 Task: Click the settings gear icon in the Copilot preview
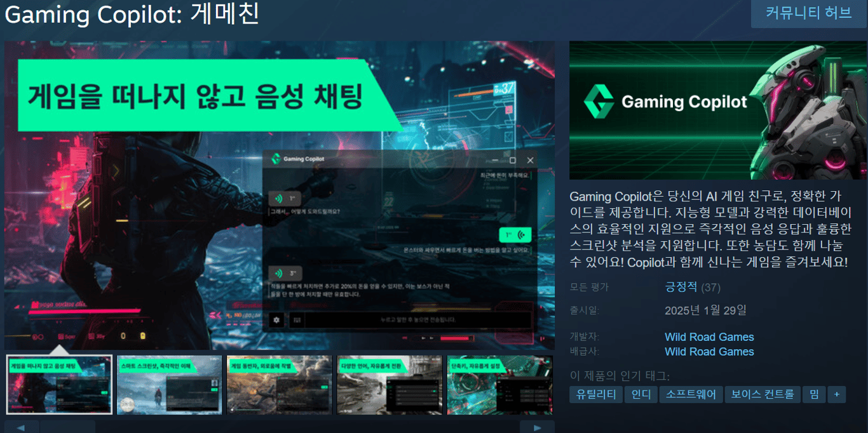[276, 320]
